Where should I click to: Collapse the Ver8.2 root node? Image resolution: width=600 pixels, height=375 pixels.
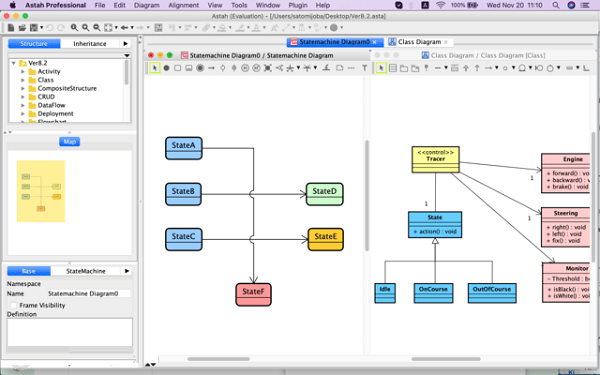(14, 63)
